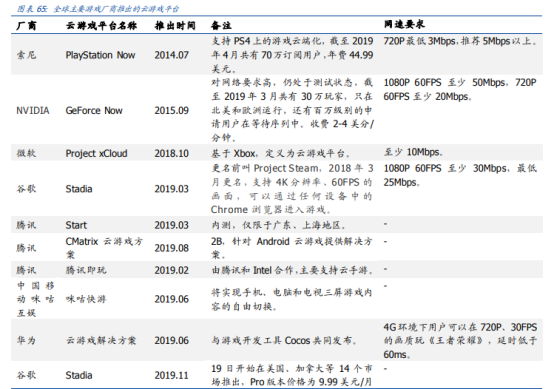This screenshot has height=389, width=554.
Task: Click the '华为' vendor cell
Action: pos(26,341)
